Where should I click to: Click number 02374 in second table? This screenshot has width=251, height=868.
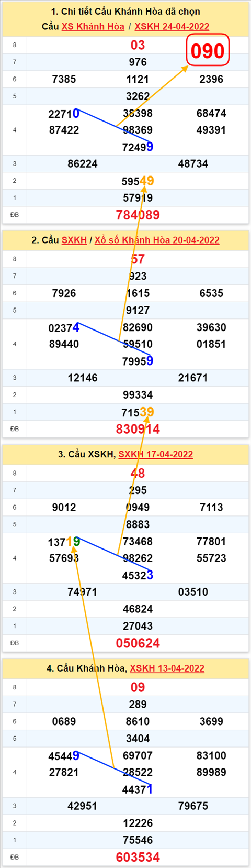tap(64, 328)
